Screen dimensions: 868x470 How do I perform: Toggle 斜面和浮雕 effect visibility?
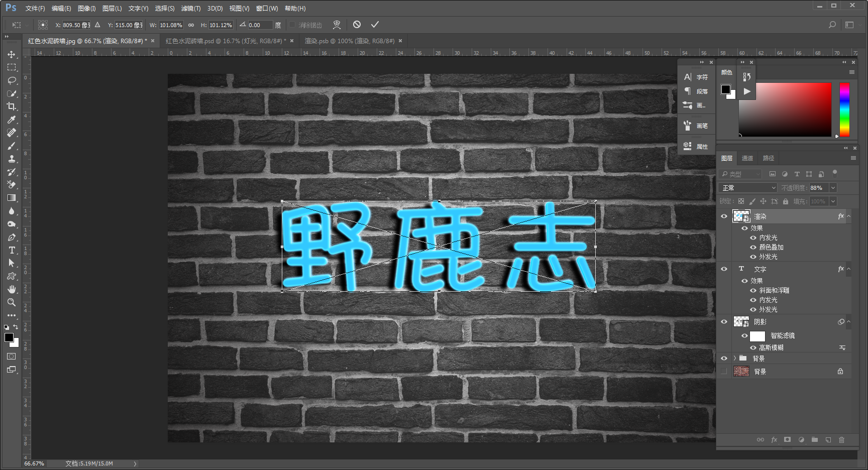click(x=753, y=290)
